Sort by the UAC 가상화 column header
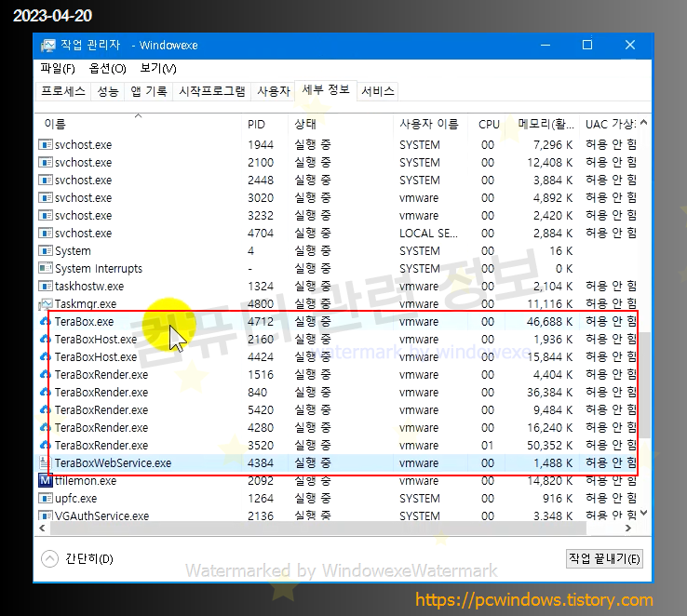This screenshot has width=687, height=616. point(610,124)
